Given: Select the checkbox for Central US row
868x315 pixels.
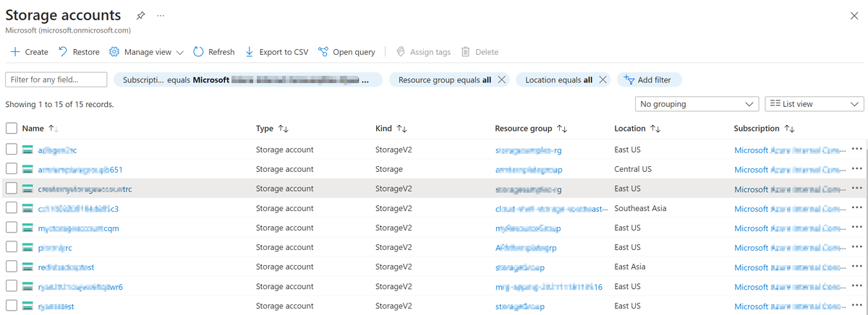Looking at the screenshot, I should [11, 169].
